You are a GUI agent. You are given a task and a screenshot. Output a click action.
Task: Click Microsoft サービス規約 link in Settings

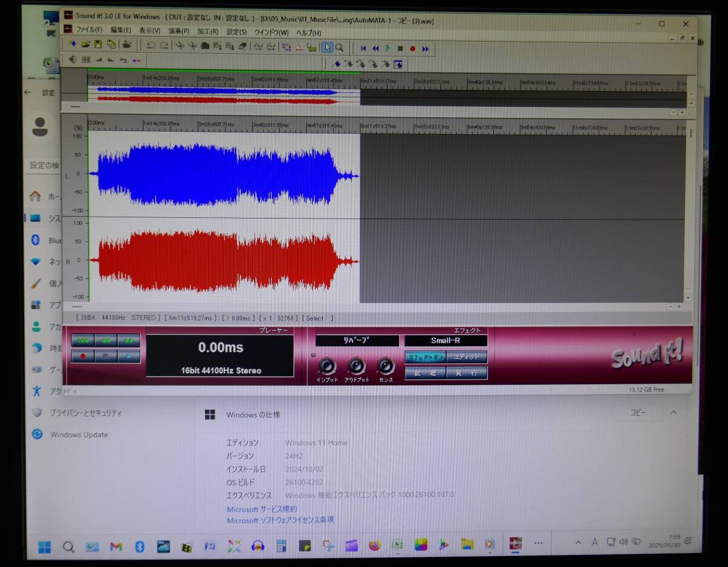pos(262,509)
